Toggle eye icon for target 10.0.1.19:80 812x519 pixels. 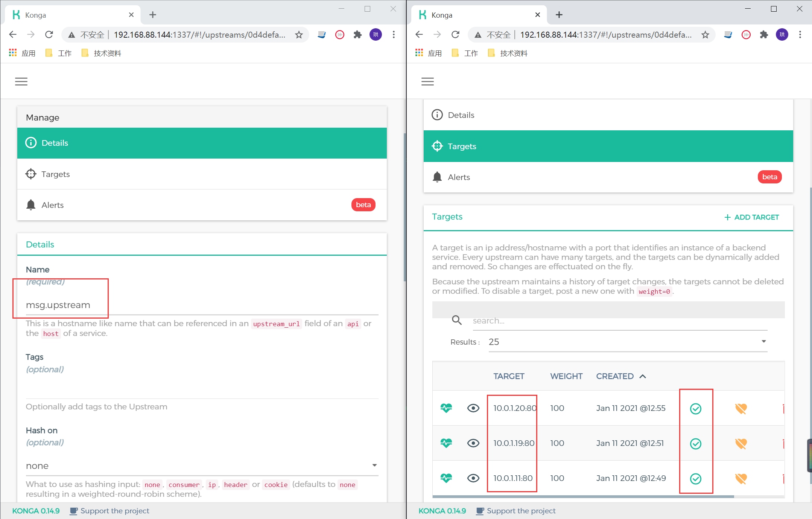(x=473, y=443)
